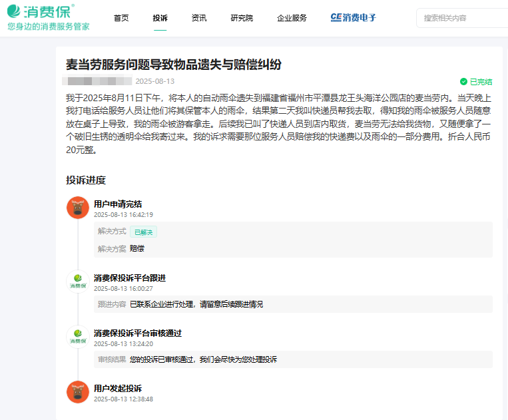Click the timestamp 2025-08-13 16:00:27
The image size is (508, 420).
coord(123,288)
